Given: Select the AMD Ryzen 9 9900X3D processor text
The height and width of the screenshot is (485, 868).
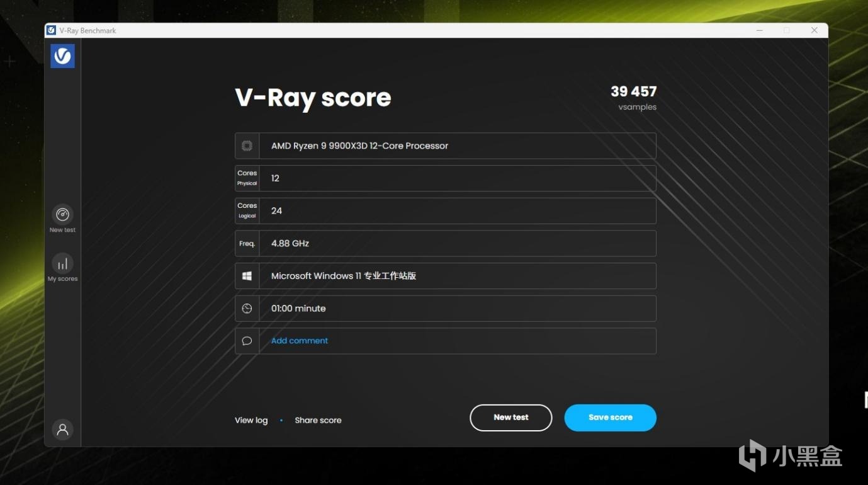Looking at the screenshot, I should coord(359,145).
